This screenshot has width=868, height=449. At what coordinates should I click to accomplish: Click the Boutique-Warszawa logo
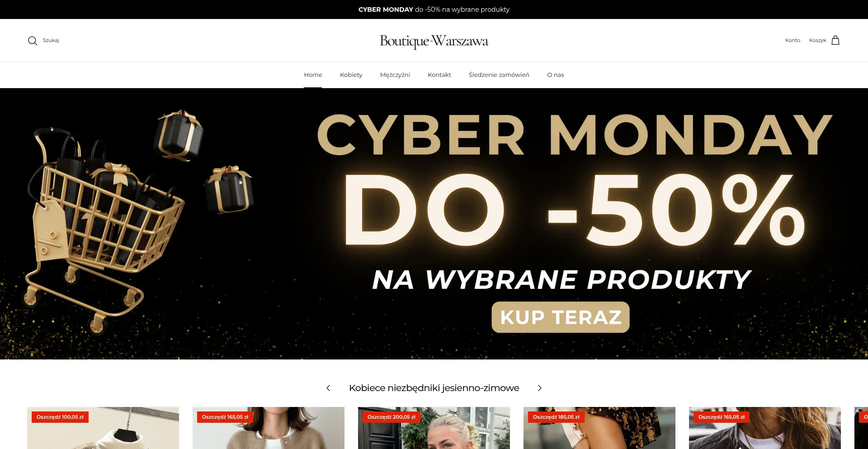coord(434,41)
